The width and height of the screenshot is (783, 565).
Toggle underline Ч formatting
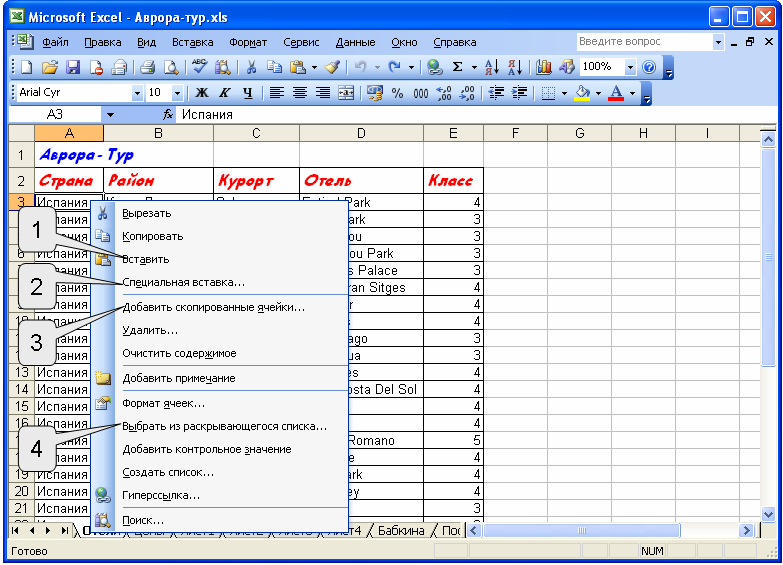click(x=248, y=93)
